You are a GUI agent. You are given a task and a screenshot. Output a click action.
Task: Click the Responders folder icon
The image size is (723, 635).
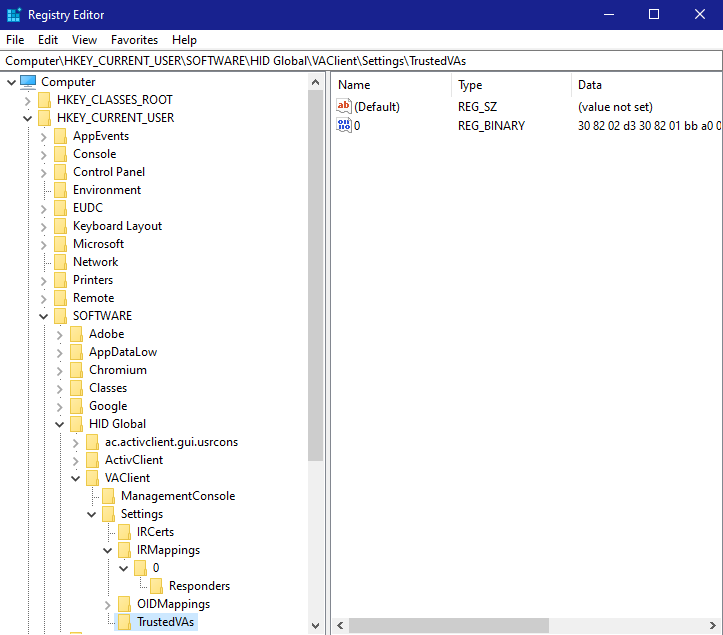156,586
